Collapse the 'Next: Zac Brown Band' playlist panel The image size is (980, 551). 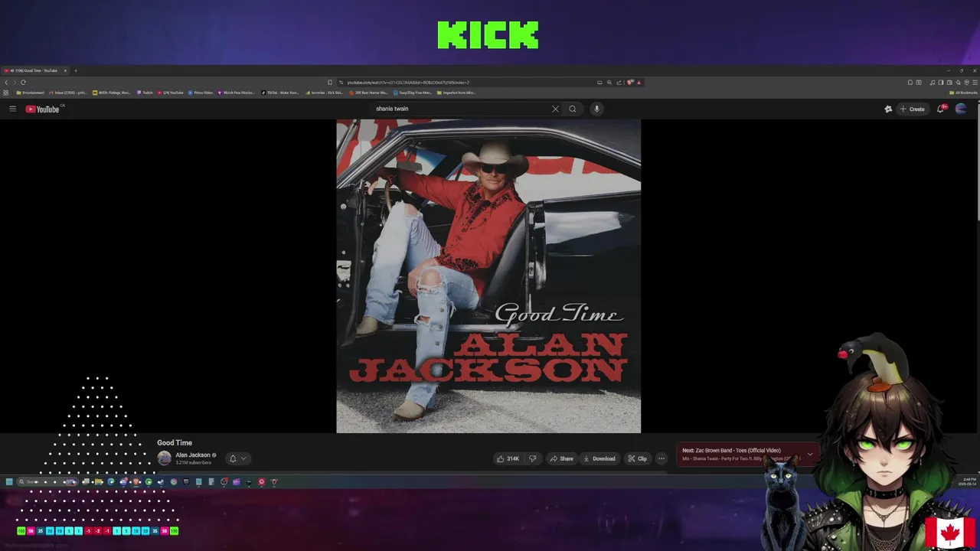point(809,455)
